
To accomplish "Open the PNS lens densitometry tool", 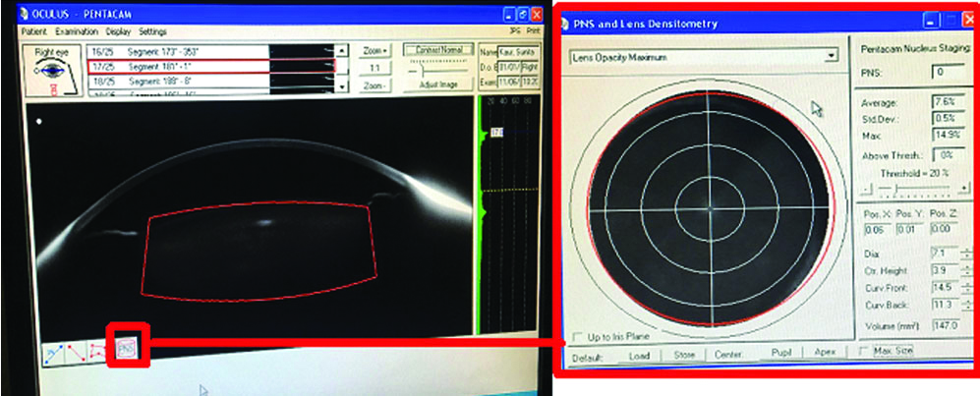I will point(127,348).
